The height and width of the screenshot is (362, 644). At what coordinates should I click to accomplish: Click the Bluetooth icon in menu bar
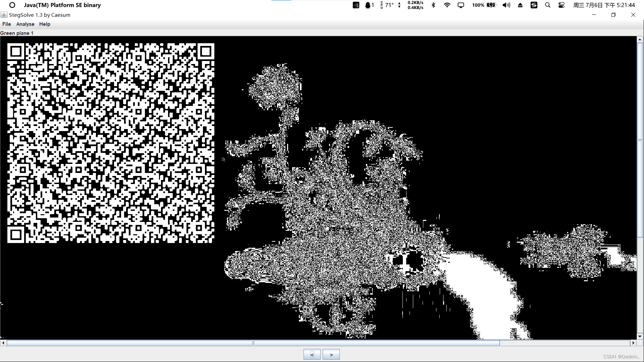pos(433,5)
